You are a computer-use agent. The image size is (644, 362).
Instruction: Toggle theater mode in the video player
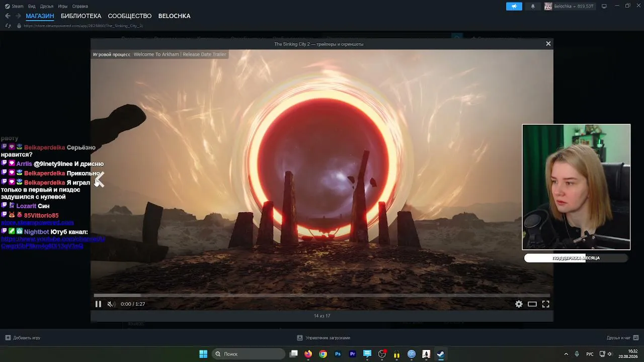(532, 304)
